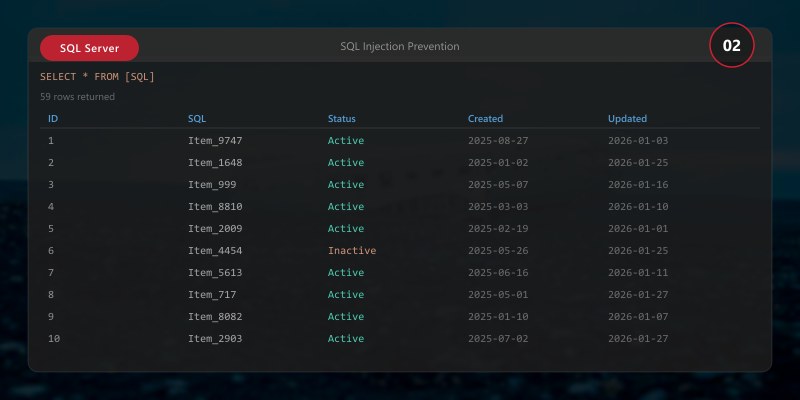Select cell Item_1648
800x400 pixels.
coord(215,162)
